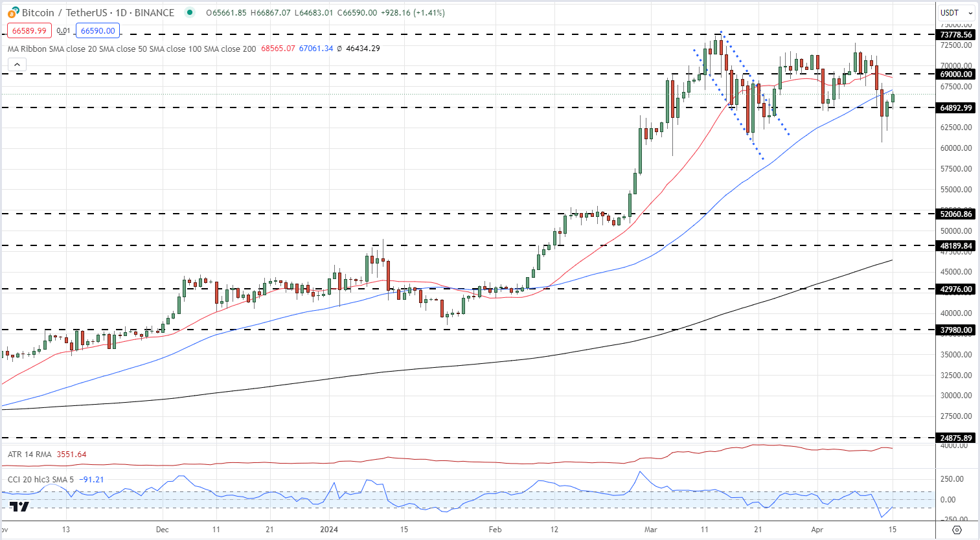Click the 69000.00 horizontal line price label
The height and width of the screenshot is (540, 980).
pyautogui.click(x=956, y=74)
